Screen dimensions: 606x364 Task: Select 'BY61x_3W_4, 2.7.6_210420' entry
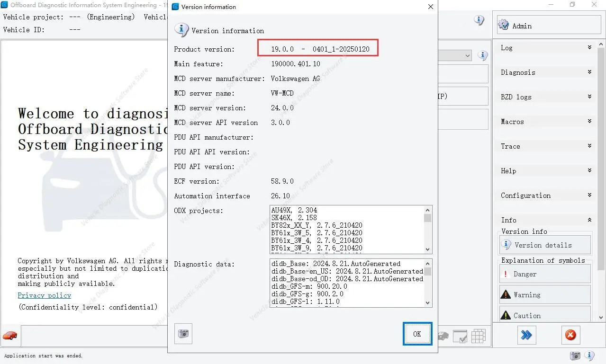click(x=317, y=240)
